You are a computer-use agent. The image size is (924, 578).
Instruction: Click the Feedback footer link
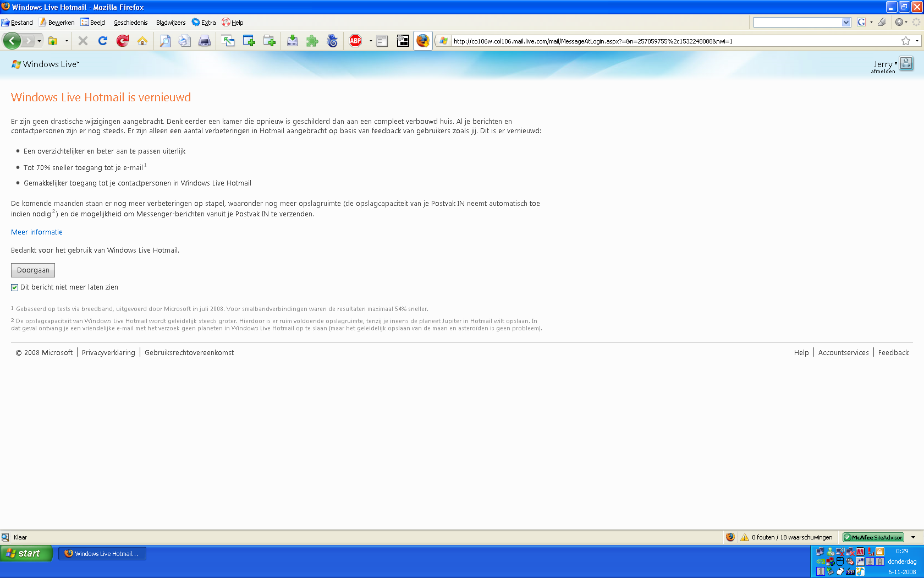(x=893, y=353)
